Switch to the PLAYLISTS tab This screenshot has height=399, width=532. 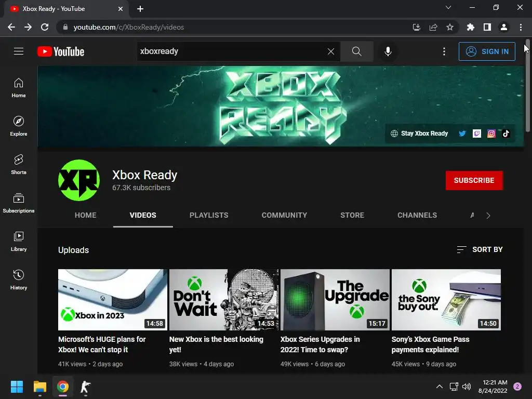(x=209, y=215)
